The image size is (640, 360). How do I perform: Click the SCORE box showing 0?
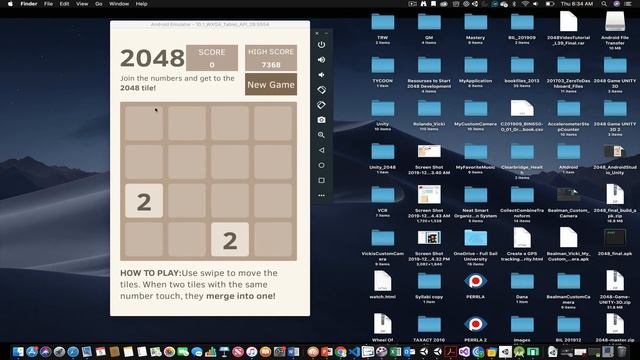point(212,58)
